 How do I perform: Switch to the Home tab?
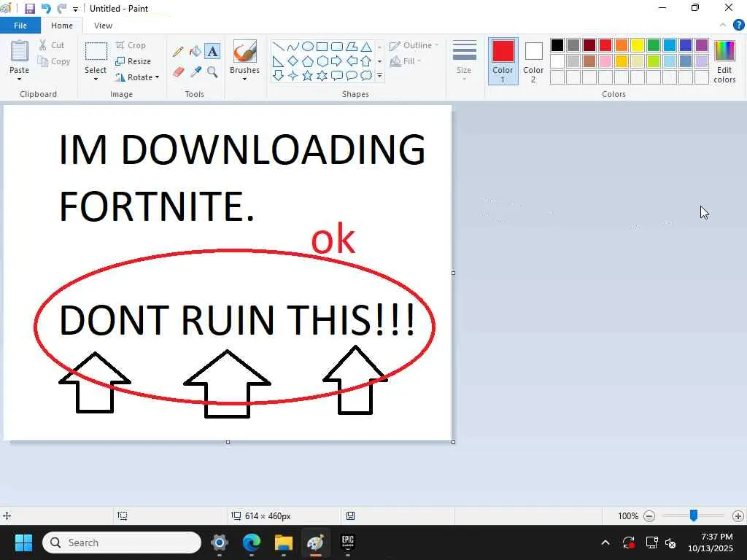(x=62, y=26)
